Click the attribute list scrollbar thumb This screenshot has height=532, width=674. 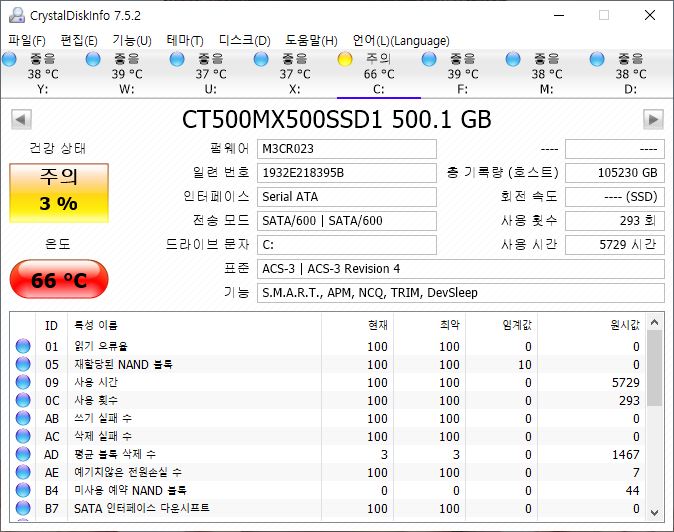pos(654,368)
